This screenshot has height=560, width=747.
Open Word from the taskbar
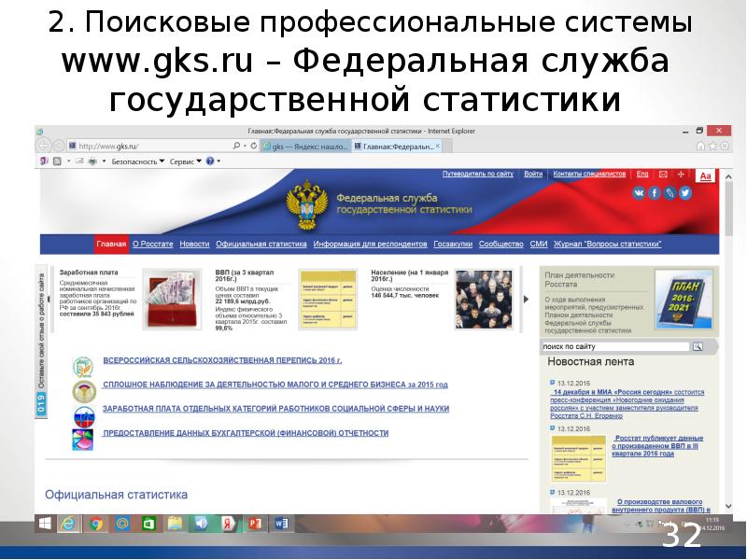(282, 525)
